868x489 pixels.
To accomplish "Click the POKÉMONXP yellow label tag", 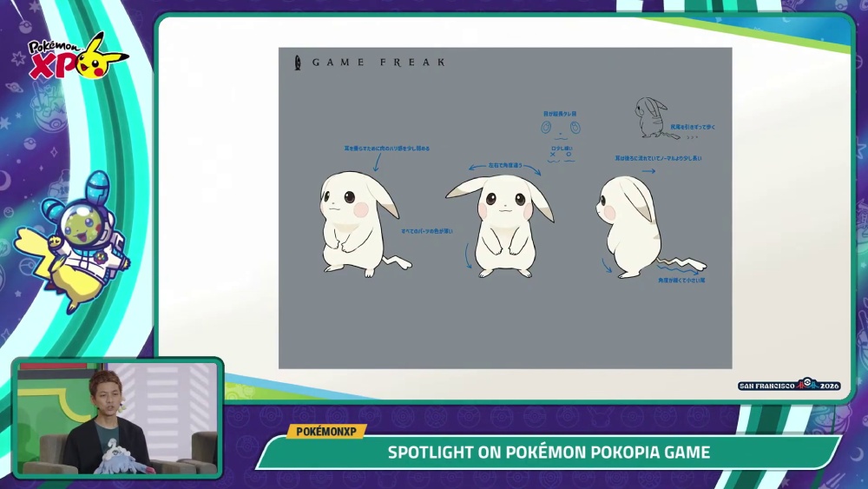I will pyautogui.click(x=326, y=432).
